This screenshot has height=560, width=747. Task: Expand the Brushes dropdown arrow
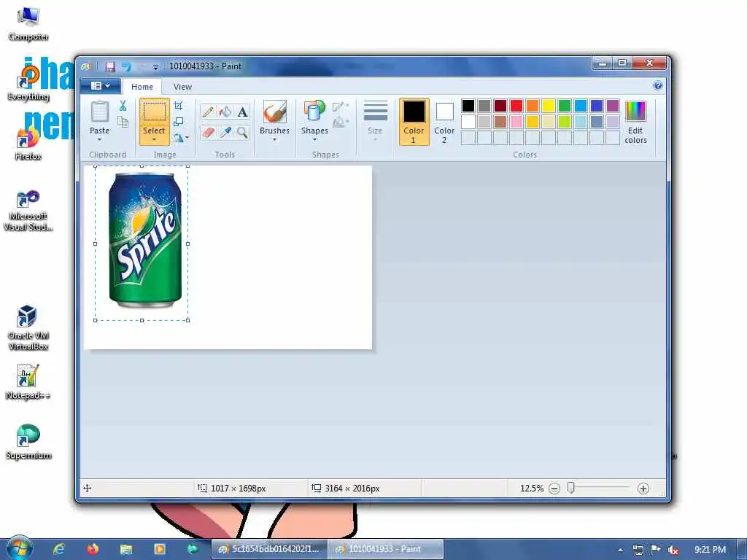[274, 140]
